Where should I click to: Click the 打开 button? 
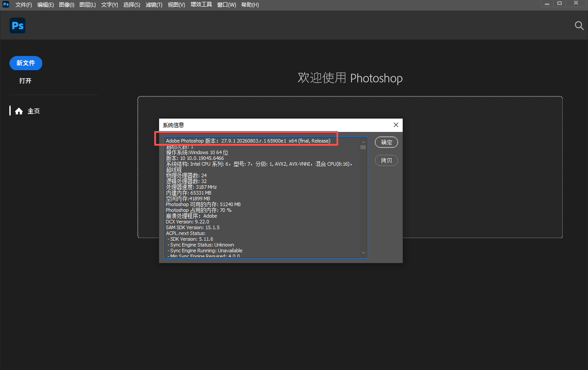coord(25,81)
